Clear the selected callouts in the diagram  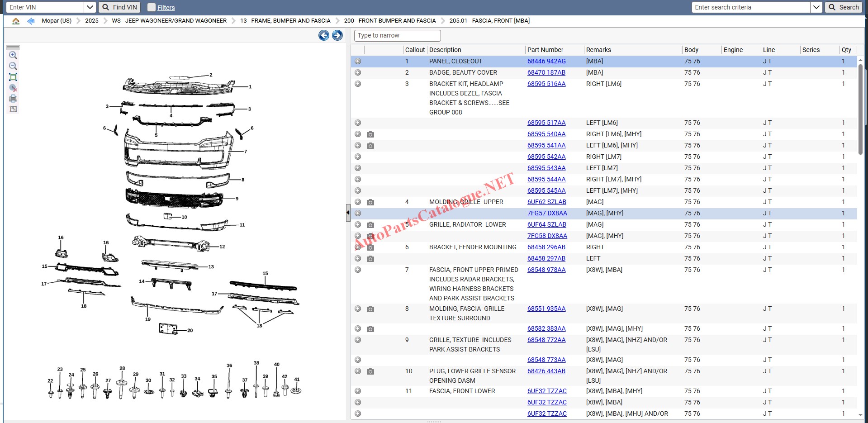pyautogui.click(x=13, y=88)
